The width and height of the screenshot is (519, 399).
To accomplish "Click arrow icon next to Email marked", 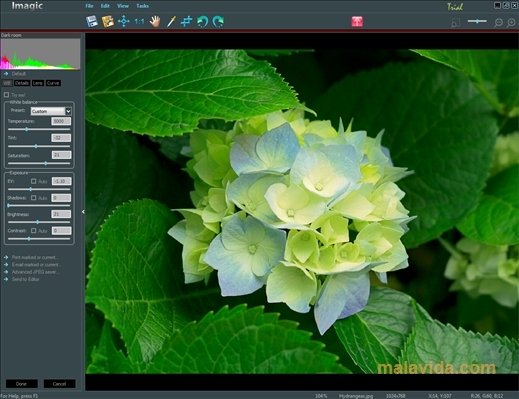I will click(6, 265).
